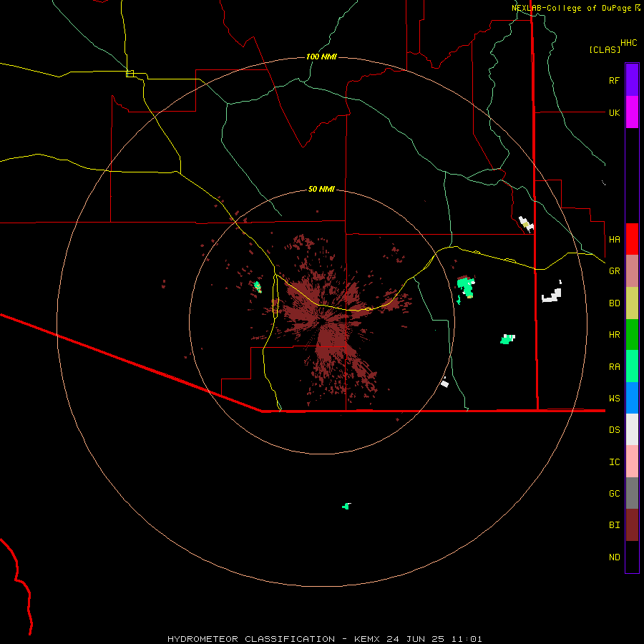Screen dimensions: 644x644
Task: Click the BI legend label
Action: tap(614, 525)
